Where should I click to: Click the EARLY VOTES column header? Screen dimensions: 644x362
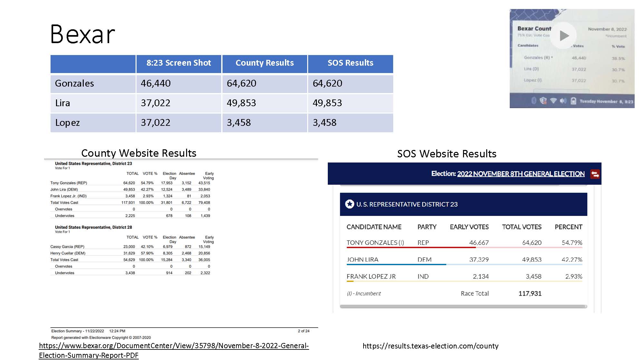469,227
